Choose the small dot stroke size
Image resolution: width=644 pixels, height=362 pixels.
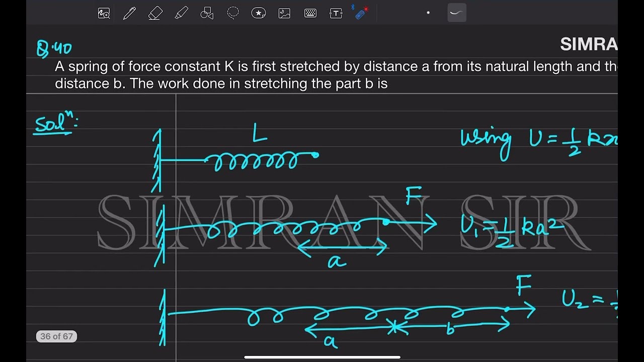pos(428,13)
